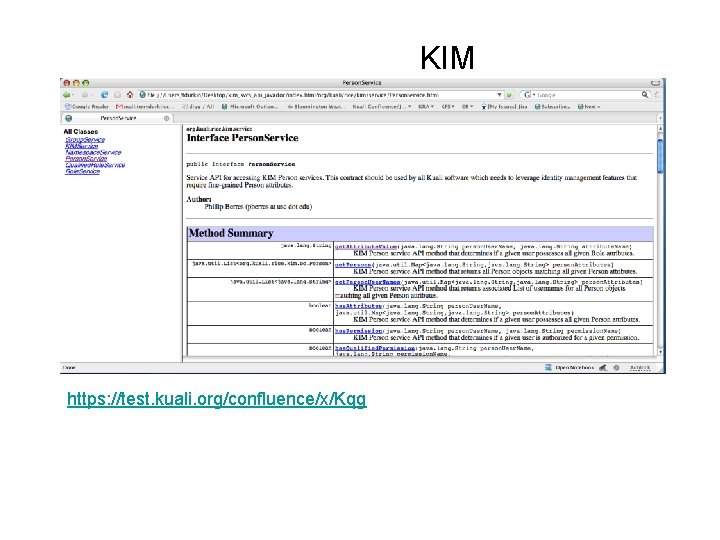Click the Interface PersonService heading

[x=242, y=138]
